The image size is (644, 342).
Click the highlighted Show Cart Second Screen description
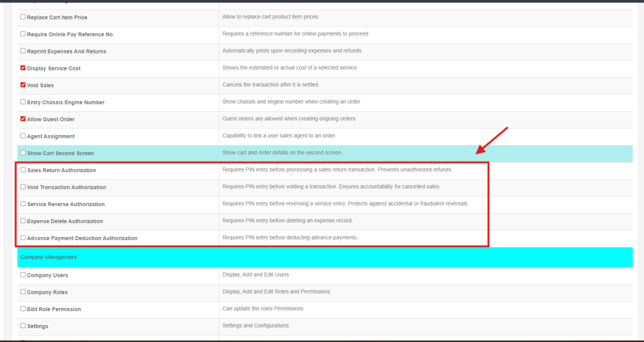[282, 153]
